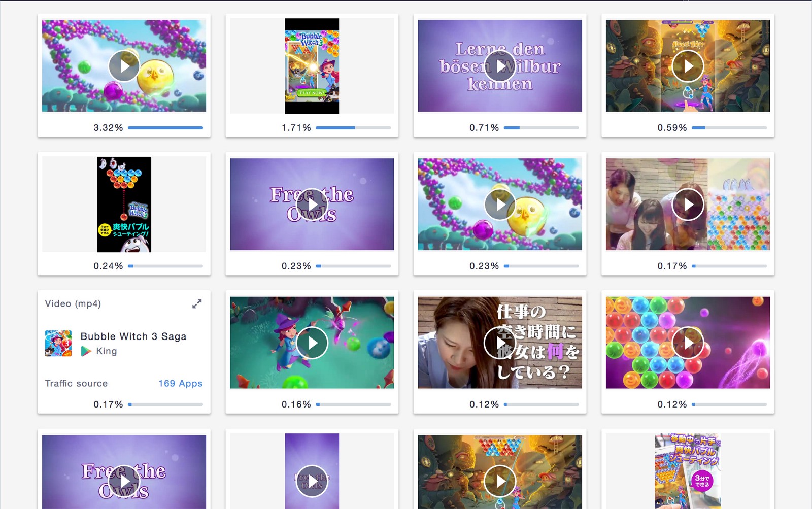Click the 0.59% progress bar

729,128
